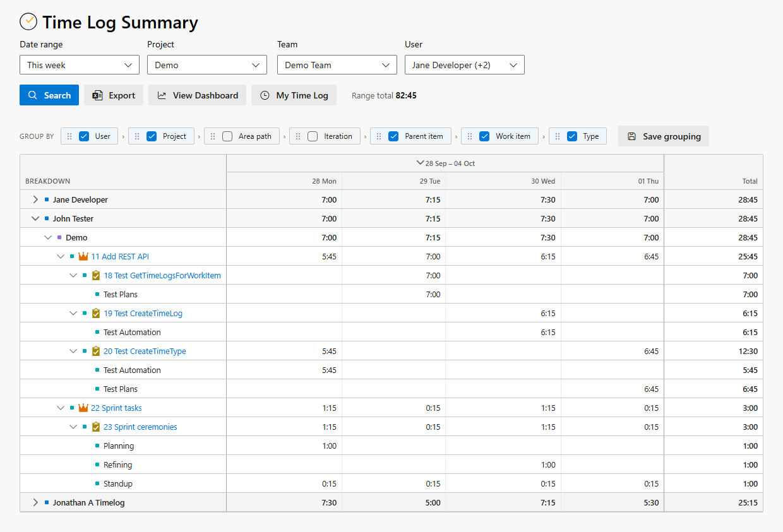Click the drag handle on the Type chip

558,136
